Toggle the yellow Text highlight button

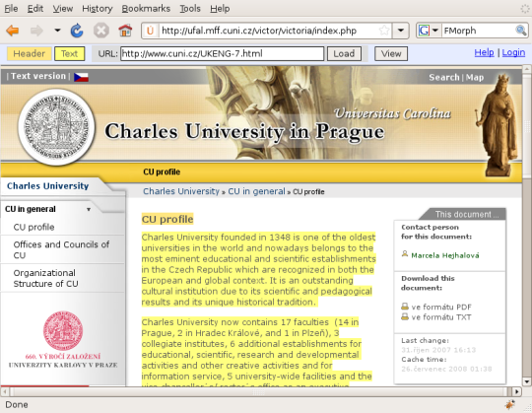pos(70,53)
